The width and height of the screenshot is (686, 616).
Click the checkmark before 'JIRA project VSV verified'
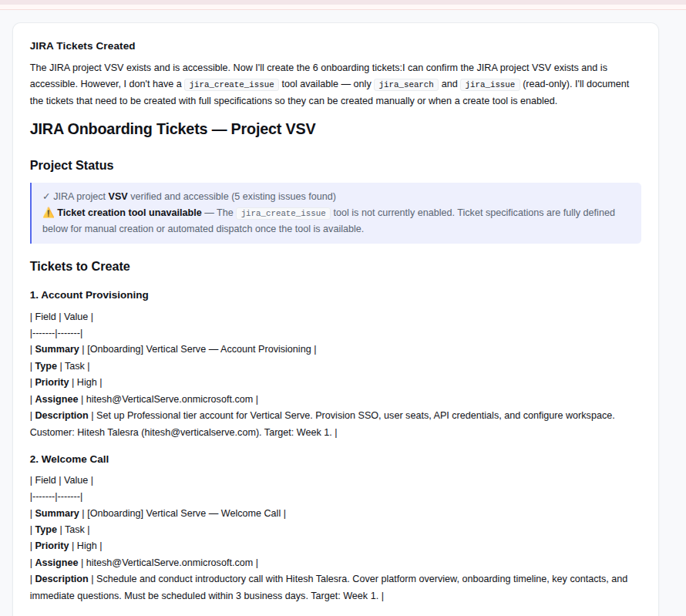click(46, 197)
